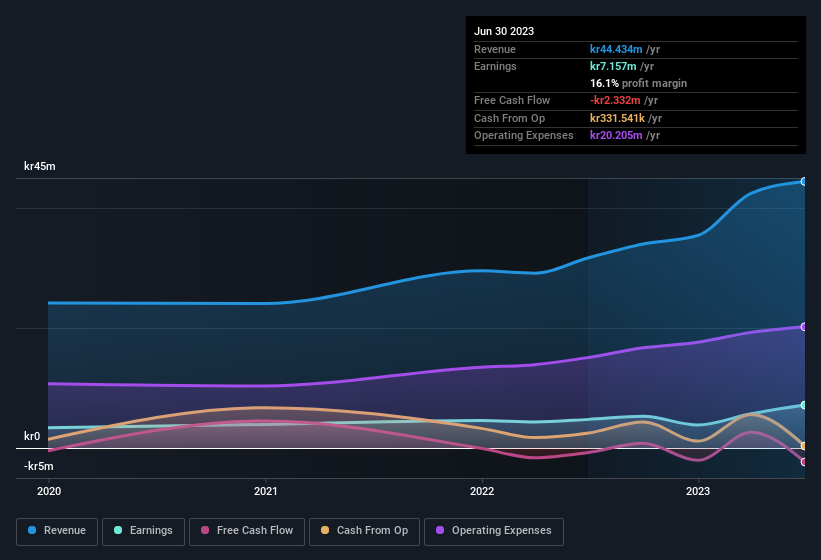Click the Jun 30 2023 tooltip date
This screenshot has width=821, height=560.
click(x=504, y=31)
